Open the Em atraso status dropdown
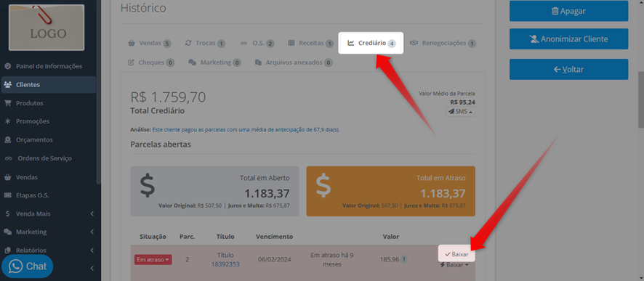 (153, 260)
